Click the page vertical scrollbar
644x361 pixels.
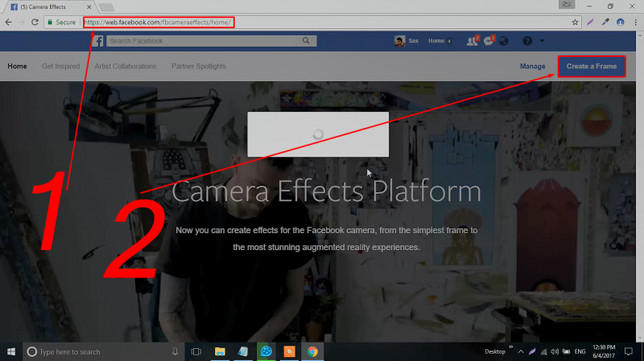point(640,187)
